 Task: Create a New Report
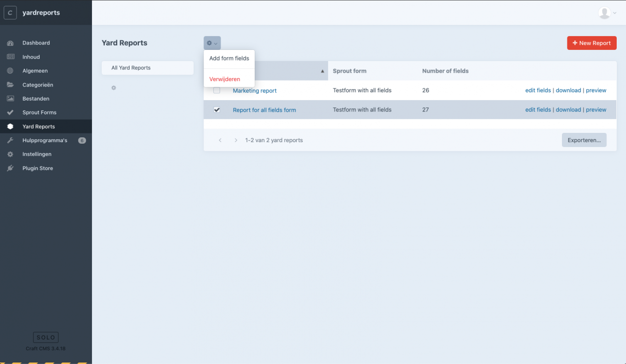click(592, 43)
